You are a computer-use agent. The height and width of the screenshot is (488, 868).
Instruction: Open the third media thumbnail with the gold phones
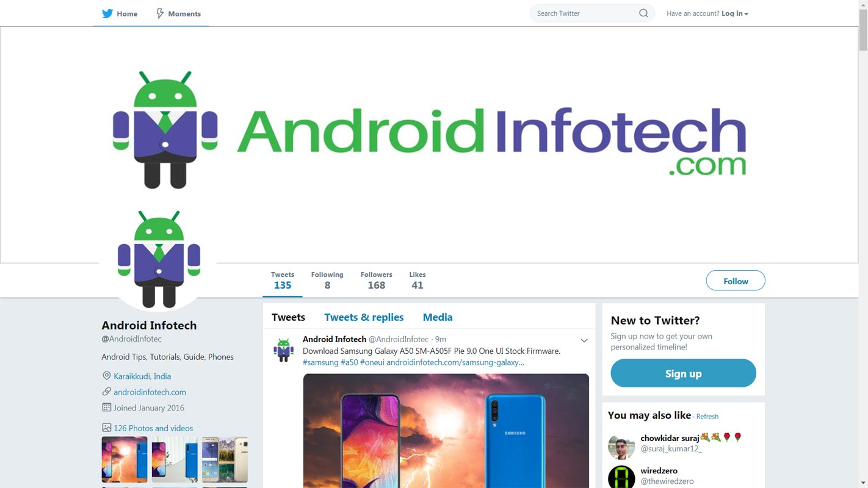[225, 459]
